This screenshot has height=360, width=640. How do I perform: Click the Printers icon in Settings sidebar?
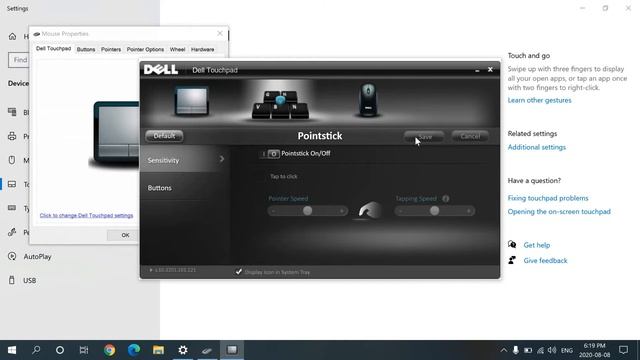[12, 136]
